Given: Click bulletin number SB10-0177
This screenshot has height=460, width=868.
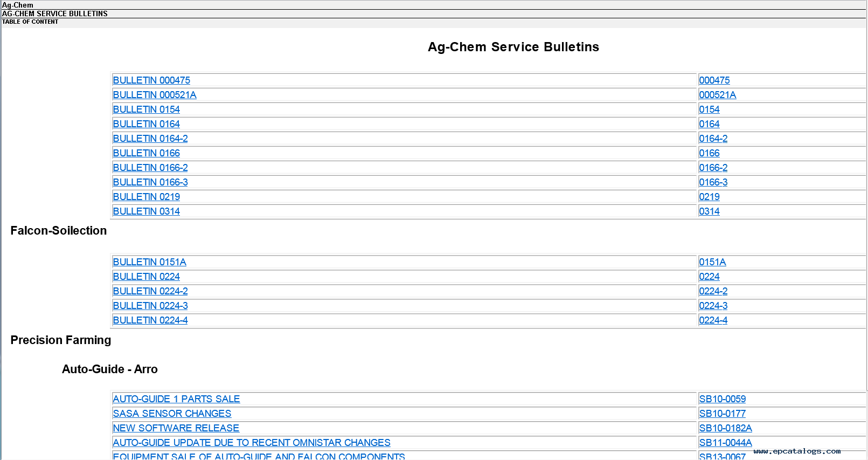Looking at the screenshot, I should 723,414.
